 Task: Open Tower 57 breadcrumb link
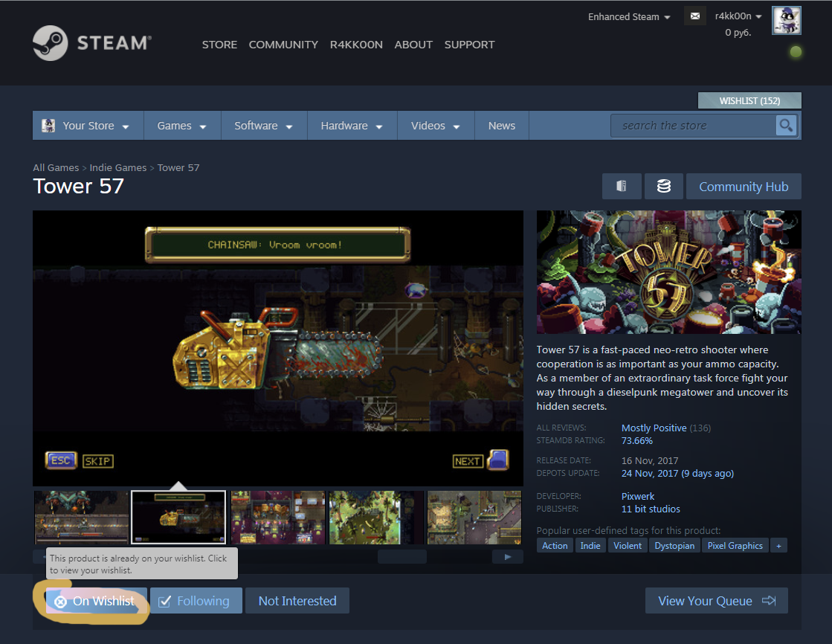pyautogui.click(x=178, y=168)
